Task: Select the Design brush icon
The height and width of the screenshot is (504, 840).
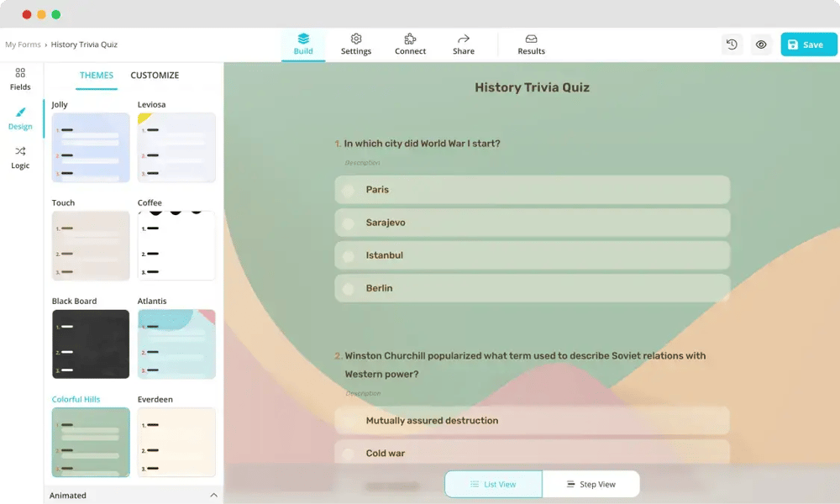Action: [x=20, y=113]
